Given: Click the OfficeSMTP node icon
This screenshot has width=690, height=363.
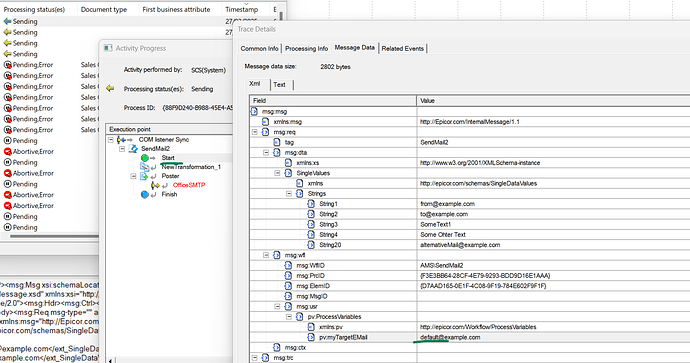Looking at the screenshot, I should pyautogui.click(x=155, y=185).
